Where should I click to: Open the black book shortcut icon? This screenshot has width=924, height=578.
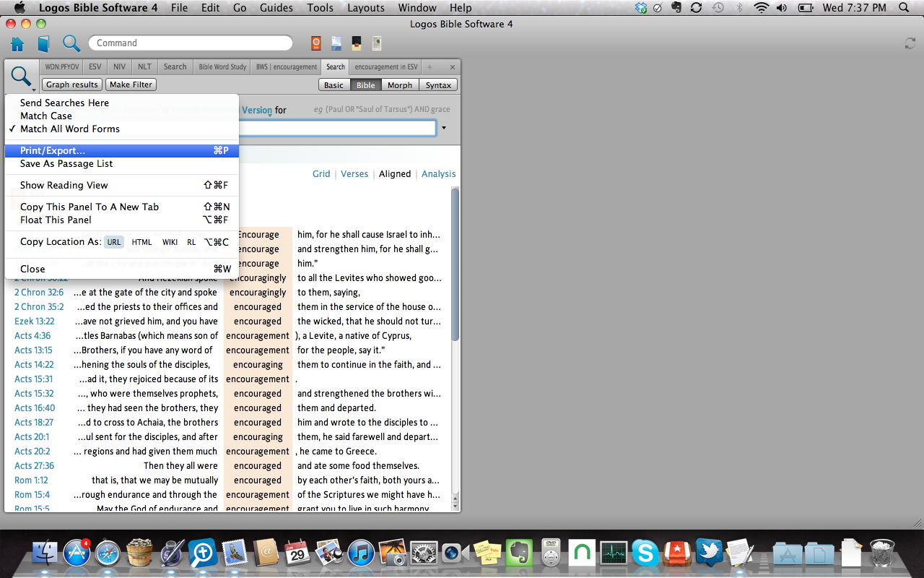click(357, 43)
